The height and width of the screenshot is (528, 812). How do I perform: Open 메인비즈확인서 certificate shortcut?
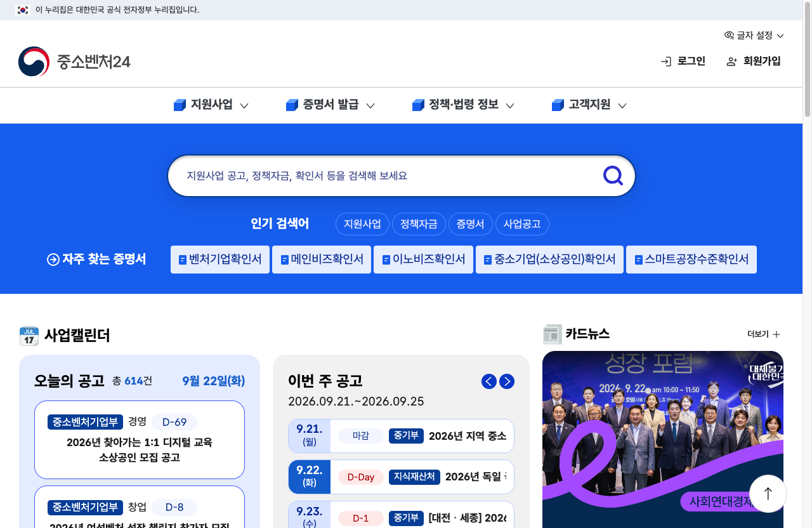(x=322, y=260)
